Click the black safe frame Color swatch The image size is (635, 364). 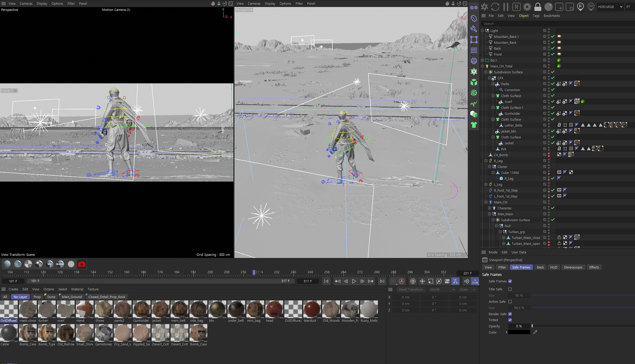tap(519, 332)
